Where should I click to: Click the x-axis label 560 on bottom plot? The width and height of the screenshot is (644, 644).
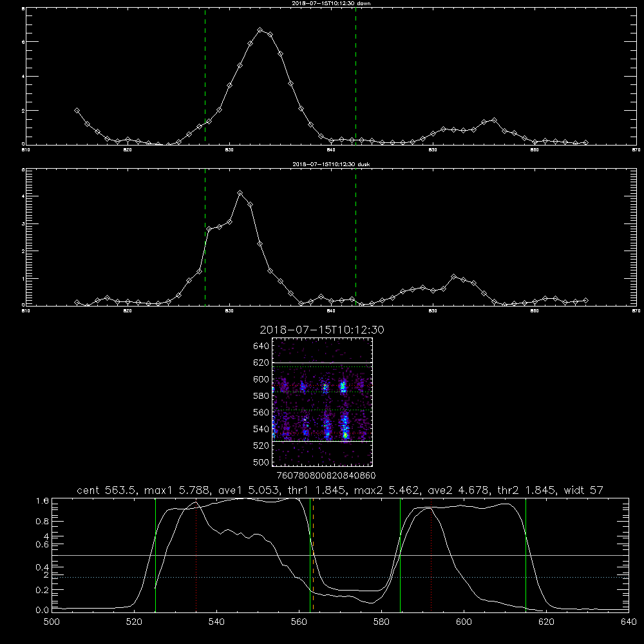coord(299,622)
